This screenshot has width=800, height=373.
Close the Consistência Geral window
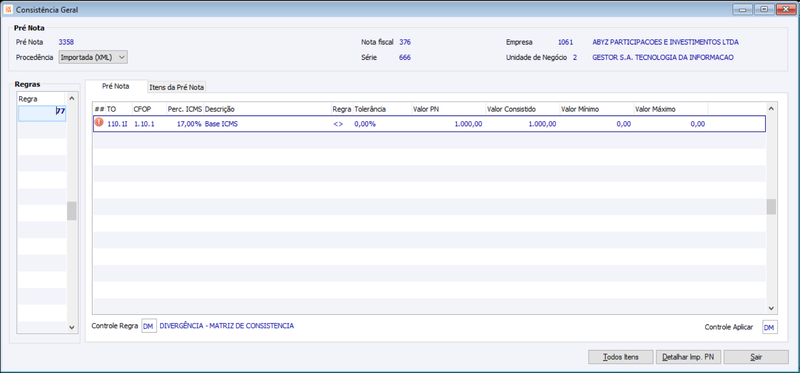[786, 9]
